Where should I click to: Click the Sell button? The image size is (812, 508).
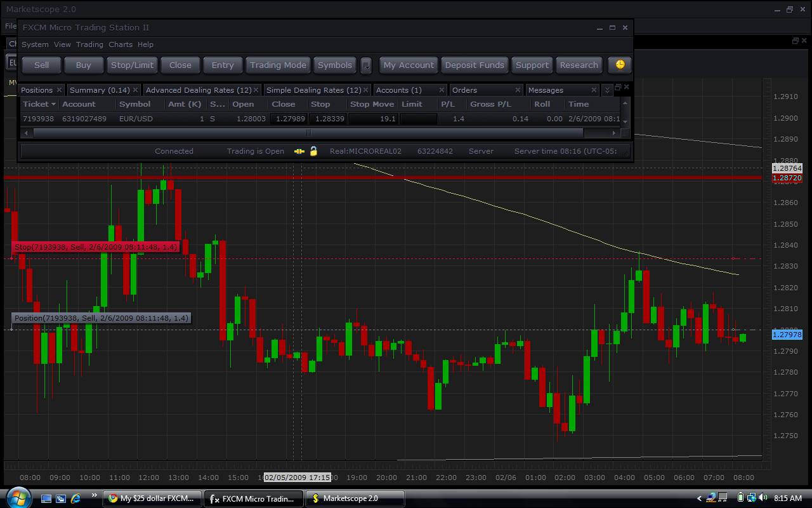(41, 65)
